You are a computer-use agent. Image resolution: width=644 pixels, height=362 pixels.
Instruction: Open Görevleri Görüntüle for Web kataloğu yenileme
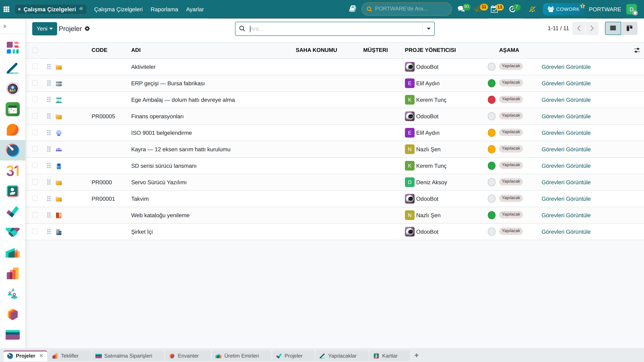(566, 215)
